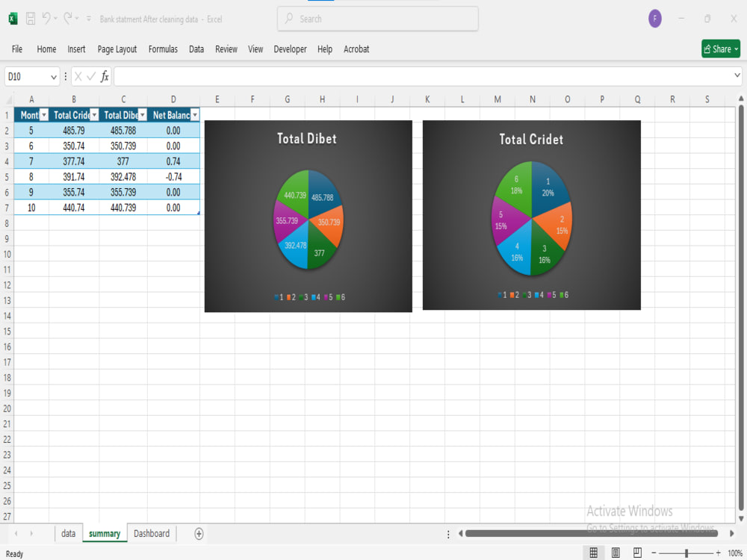Open the Net Balance filter dropdown
747x560 pixels.
(x=194, y=115)
